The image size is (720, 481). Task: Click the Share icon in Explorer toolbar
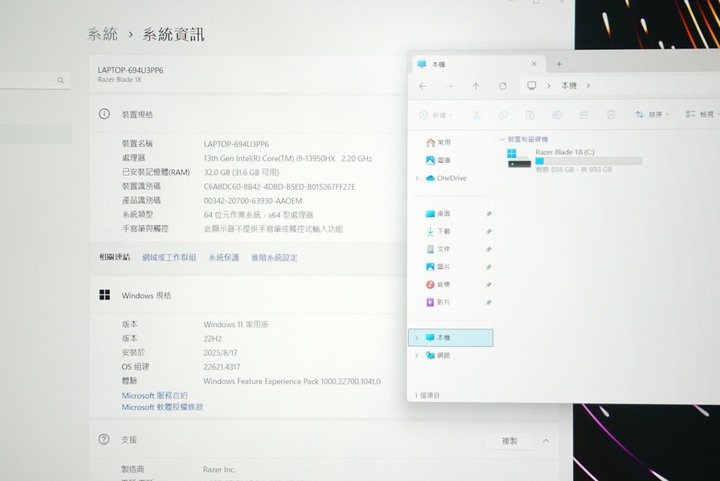pos(584,115)
